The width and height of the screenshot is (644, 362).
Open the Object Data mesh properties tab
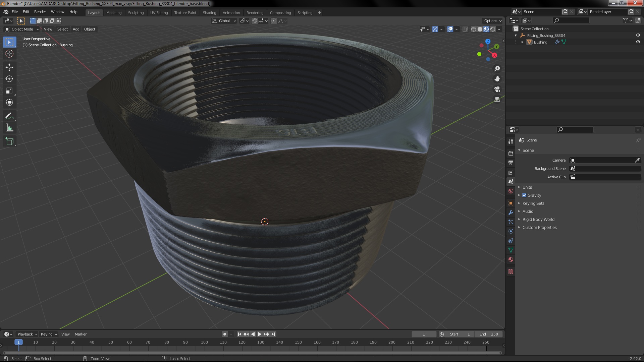tap(511, 250)
